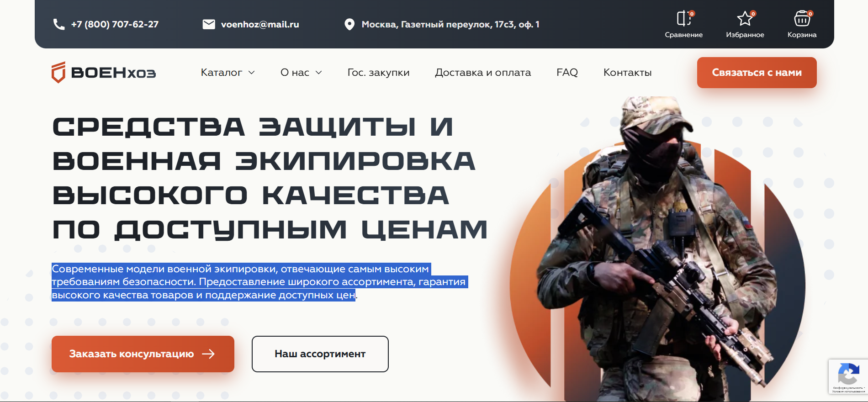Viewport: 868px width, 402px height.
Task: Open the FAQ menu item
Action: [x=567, y=72]
